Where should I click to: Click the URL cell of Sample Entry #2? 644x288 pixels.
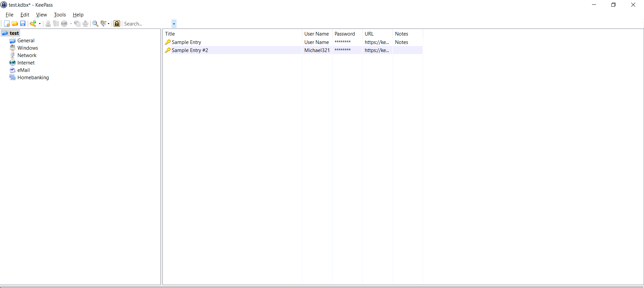(378, 50)
